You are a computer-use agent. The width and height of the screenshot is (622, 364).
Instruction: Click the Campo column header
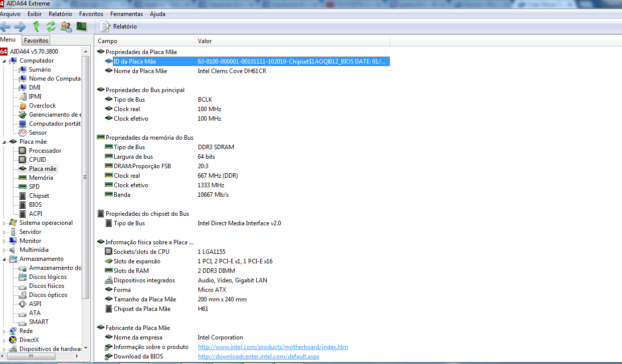pyautogui.click(x=144, y=41)
